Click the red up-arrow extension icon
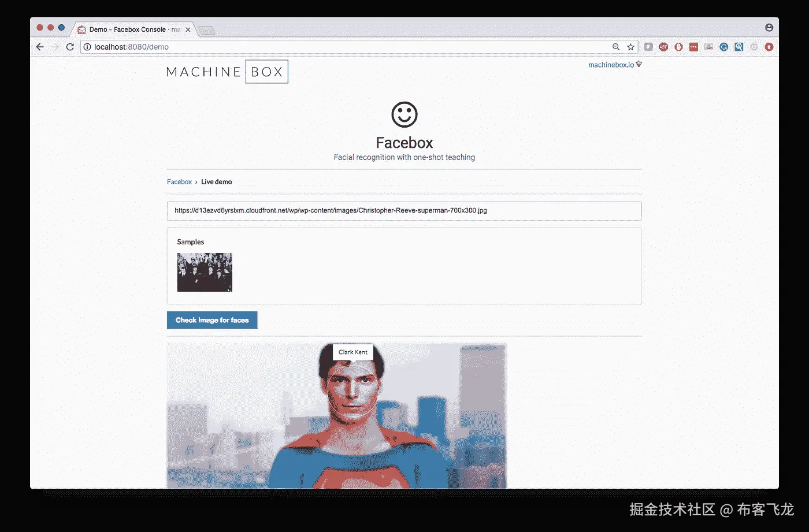This screenshot has height=532, width=809. tap(769, 47)
